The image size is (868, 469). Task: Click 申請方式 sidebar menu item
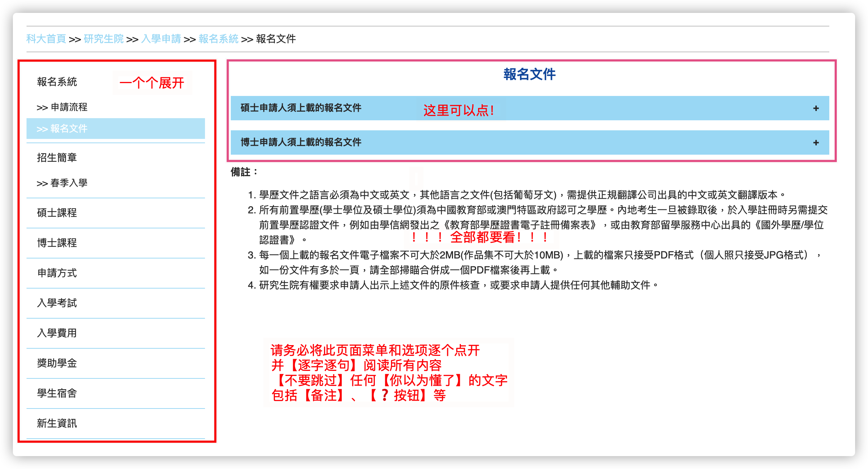(57, 273)
